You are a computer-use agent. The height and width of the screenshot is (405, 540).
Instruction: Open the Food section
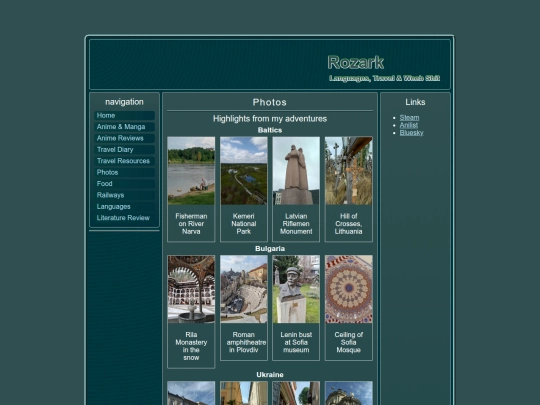pyautogui.click(x=124, y=184)
